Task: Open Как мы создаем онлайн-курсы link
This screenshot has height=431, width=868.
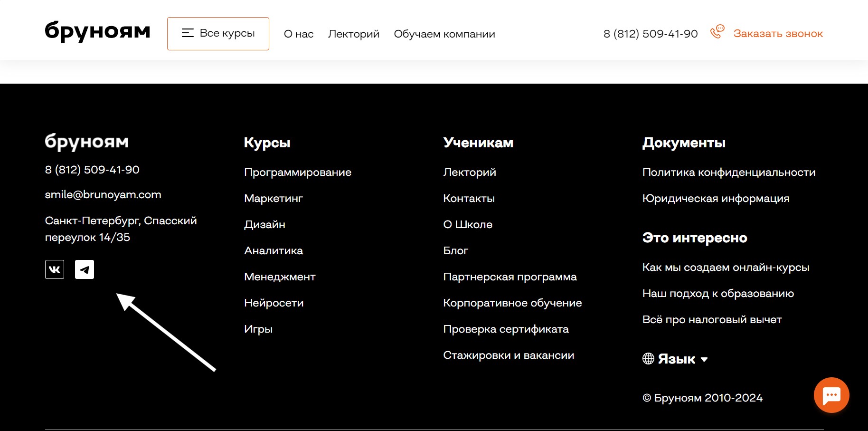Action: [726, 268]
